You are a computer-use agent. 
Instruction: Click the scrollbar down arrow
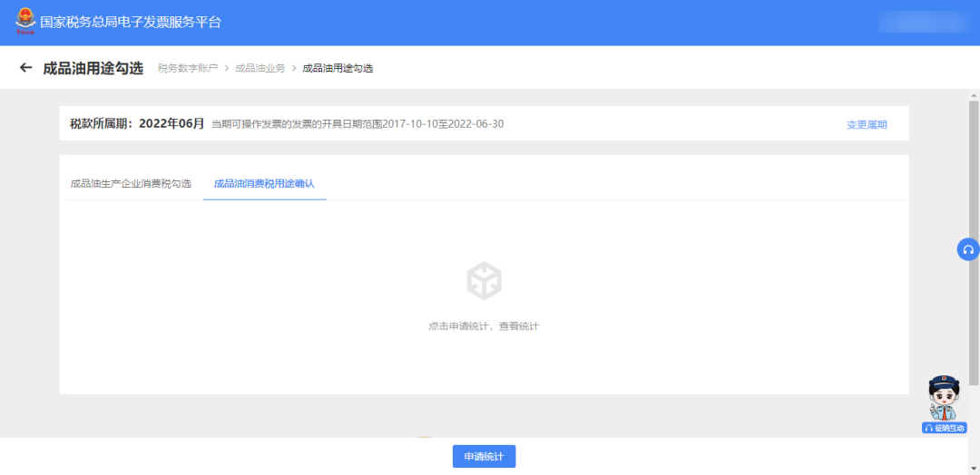[x=974, y=470]
